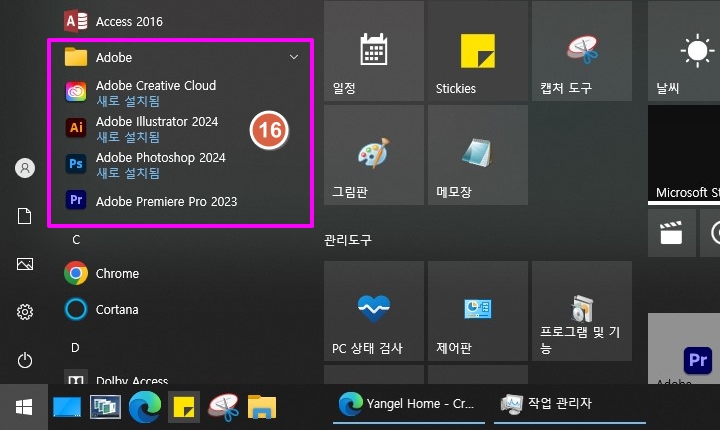720x430 pixels.
Task: Open the Microsoft Store tile
Action: (684, 155)
